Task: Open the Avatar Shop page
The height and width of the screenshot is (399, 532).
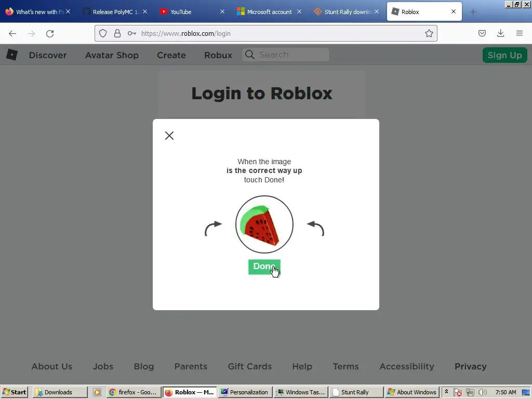Action: pyautogui.click(x=112, y=55)
